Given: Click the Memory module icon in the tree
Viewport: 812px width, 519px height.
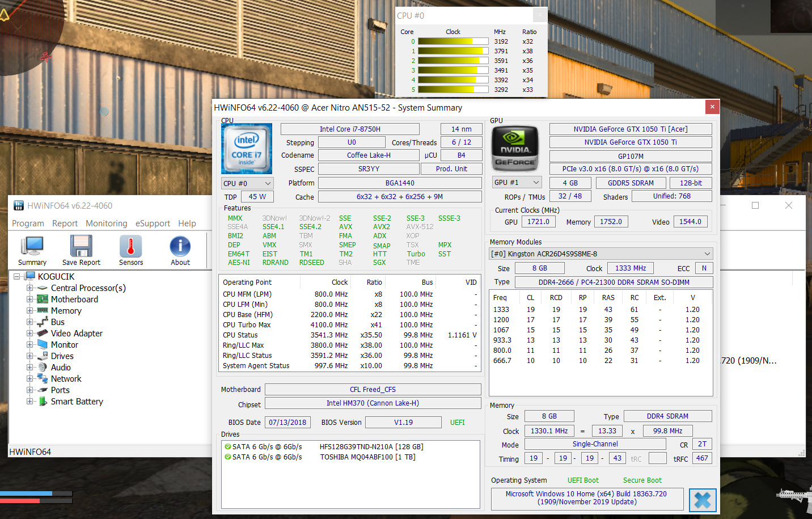Looking at the screenshot, I should [x=43, y=310].
